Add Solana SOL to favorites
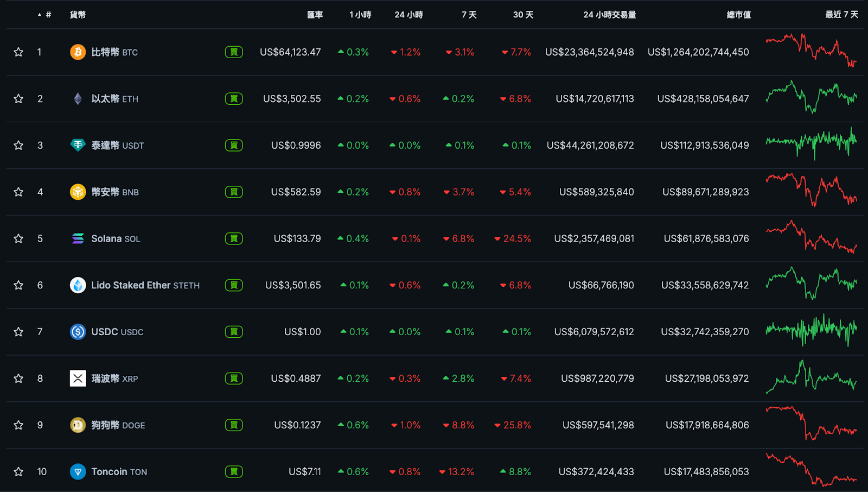This screenshot has height=492, width=868. (18, 238)
